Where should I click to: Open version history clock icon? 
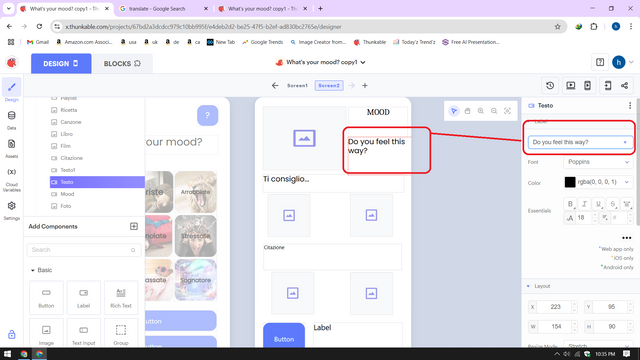[x=550, y=86]
